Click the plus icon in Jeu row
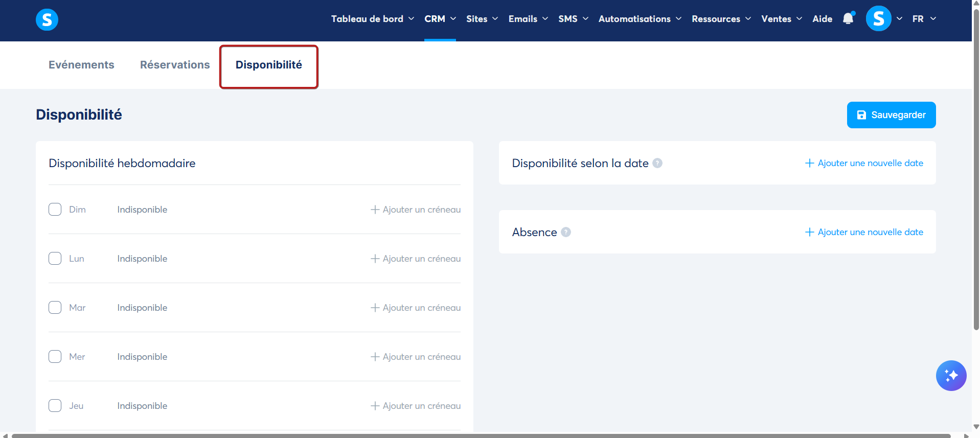This screenshot has width=980, height=438. (x=375, y=406)
